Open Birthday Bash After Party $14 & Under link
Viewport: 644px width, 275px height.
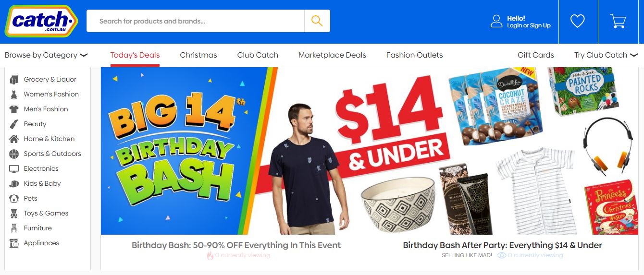(x=502, y=245)
